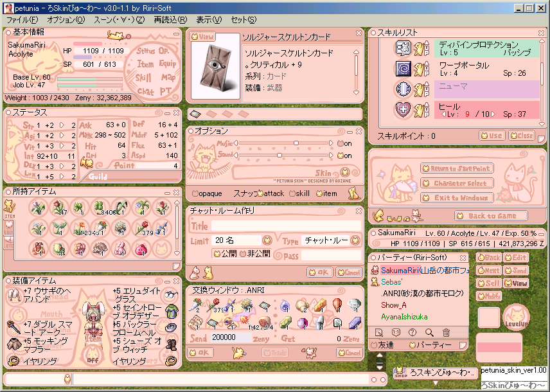Select the ニューマ skill icon

coord(403,89)
